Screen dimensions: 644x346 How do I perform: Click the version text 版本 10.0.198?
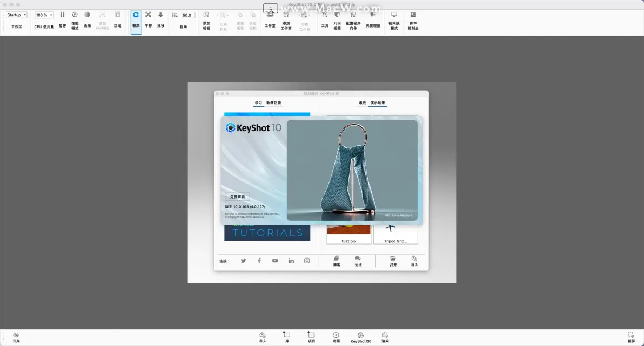(245, 207)
